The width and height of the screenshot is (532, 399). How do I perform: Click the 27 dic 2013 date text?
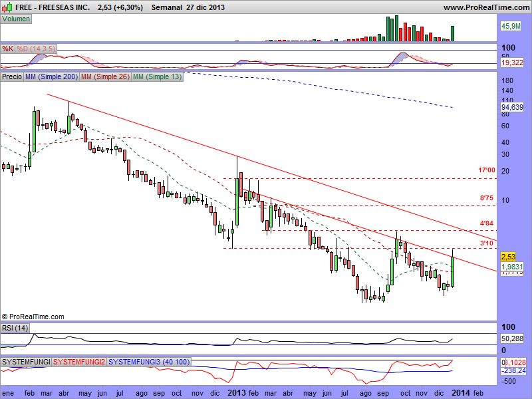coord(205,7)
